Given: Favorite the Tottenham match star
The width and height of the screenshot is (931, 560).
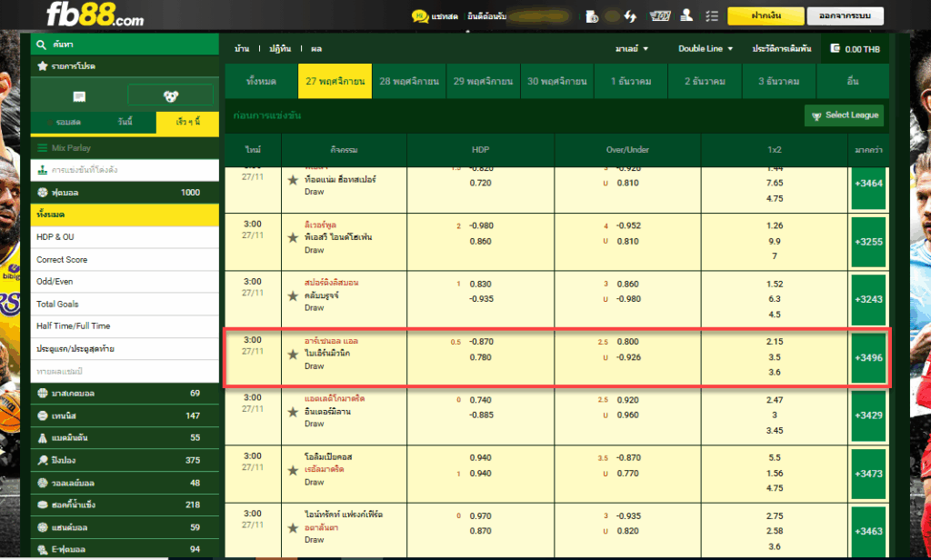Looking at the screenshot, I should click(293, 180).
